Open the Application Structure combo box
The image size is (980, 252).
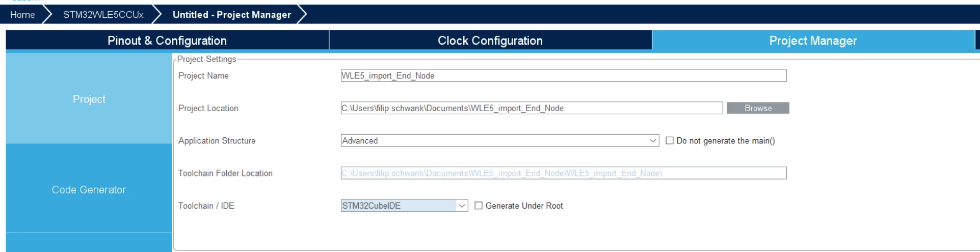pos(500,141)
